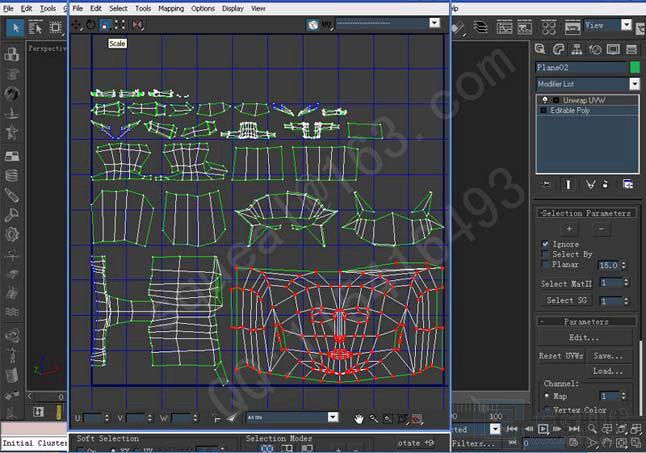The height and width of the screenshot is (453, 646).
Task: Select the Move tool in UVW editor
Action: coord(77,24)
